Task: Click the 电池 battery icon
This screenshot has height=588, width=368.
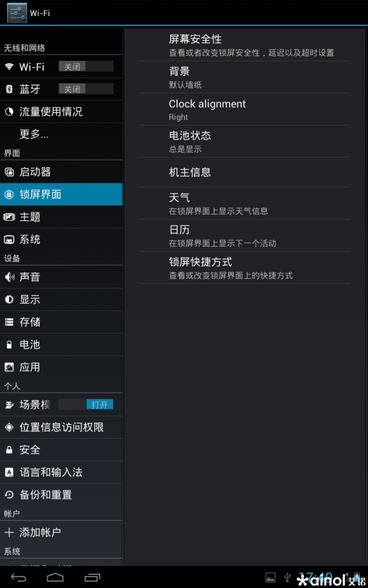Action: point(9,345)
